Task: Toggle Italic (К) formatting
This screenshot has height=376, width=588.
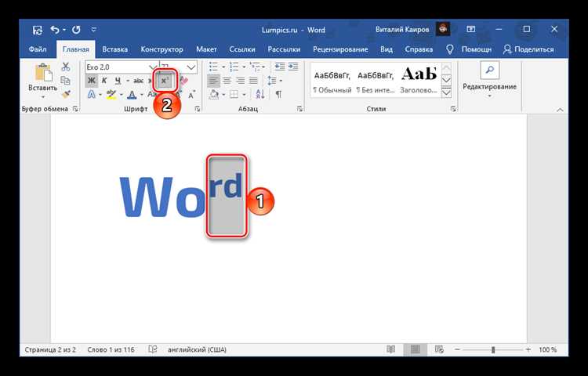Action: (x=104, y=81)
